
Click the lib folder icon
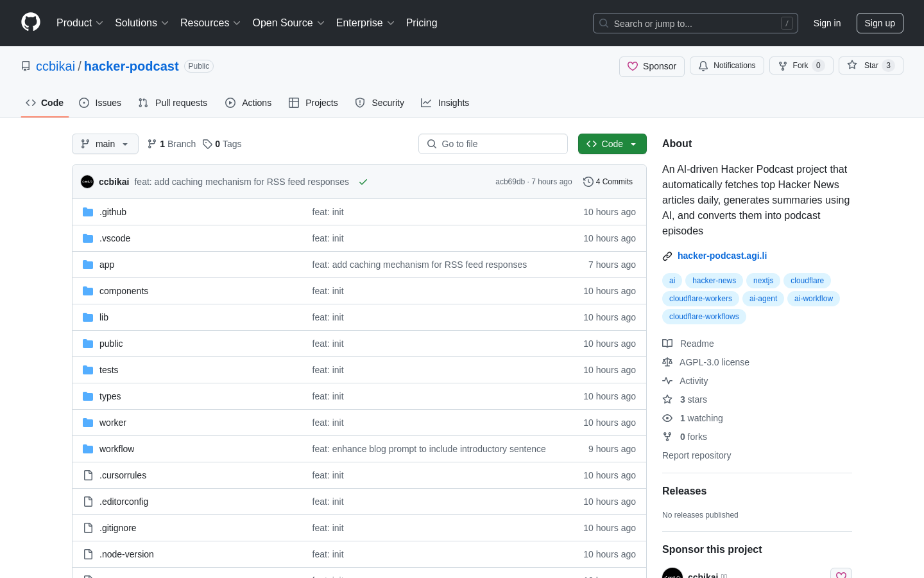[88, 317]
